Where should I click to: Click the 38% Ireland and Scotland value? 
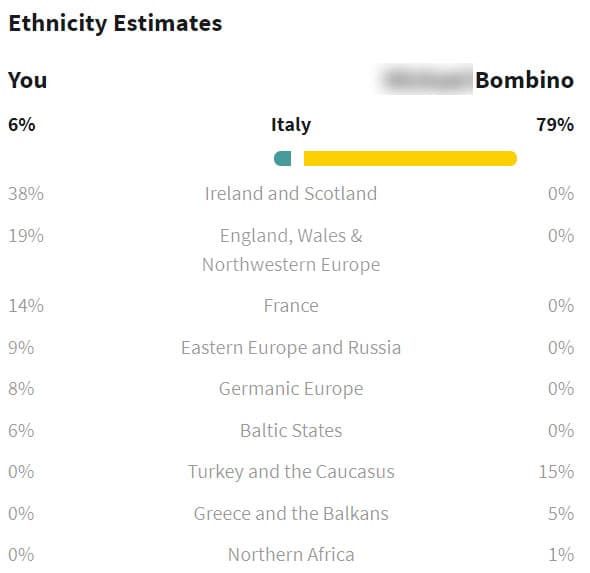click(26, 194)
